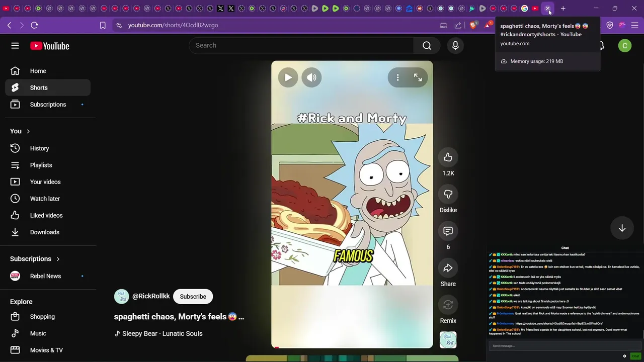Expand the Subscriptions section heading
The image size is (644, 362).
[35, 259]
